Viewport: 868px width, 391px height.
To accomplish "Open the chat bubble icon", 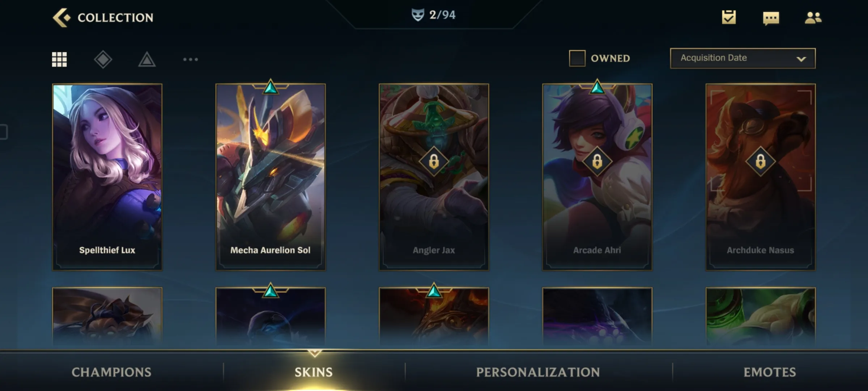I will pos(771,18).
